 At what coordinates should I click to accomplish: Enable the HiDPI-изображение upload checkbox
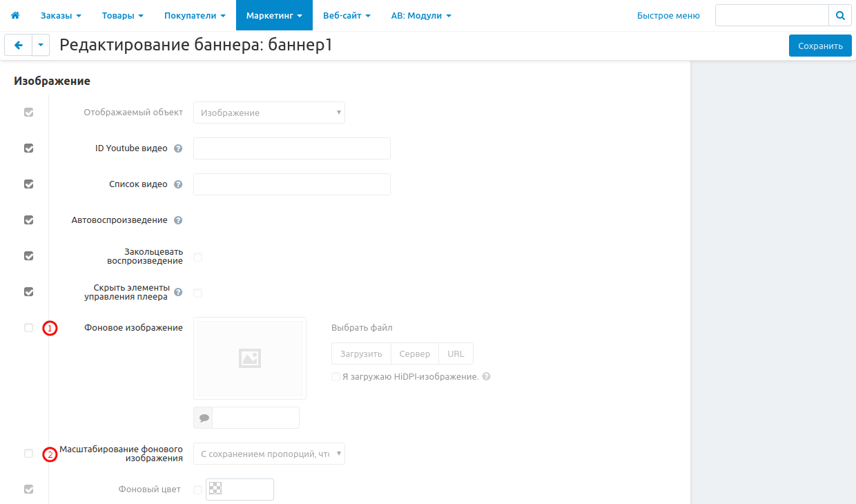pyautogui.click(x=336, y=377)
